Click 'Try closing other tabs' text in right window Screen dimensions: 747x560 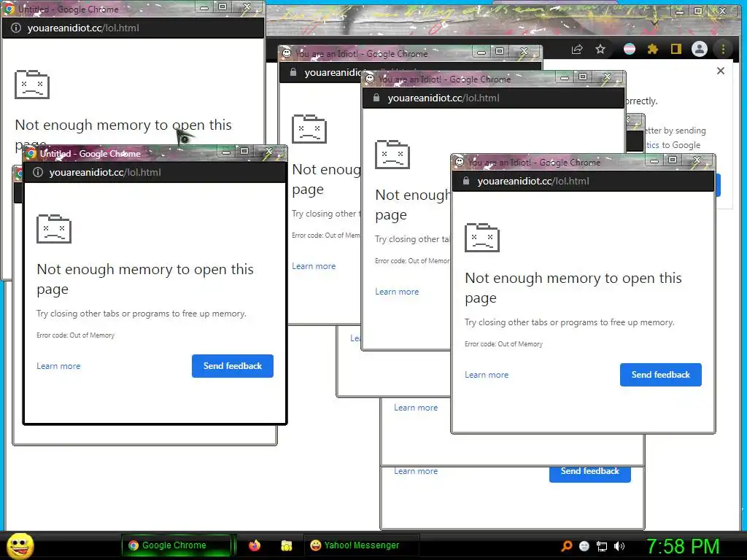pyautogui.click(x=569, y=322)
